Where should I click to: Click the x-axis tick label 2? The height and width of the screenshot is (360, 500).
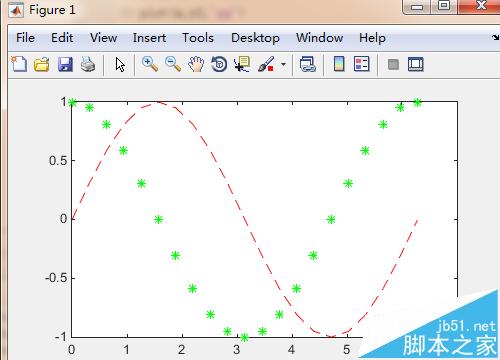[181, 349]
